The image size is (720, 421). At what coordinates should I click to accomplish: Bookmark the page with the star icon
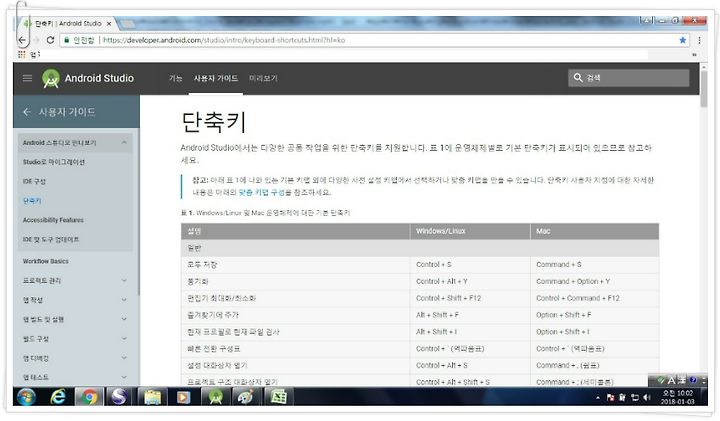point(683,40)
